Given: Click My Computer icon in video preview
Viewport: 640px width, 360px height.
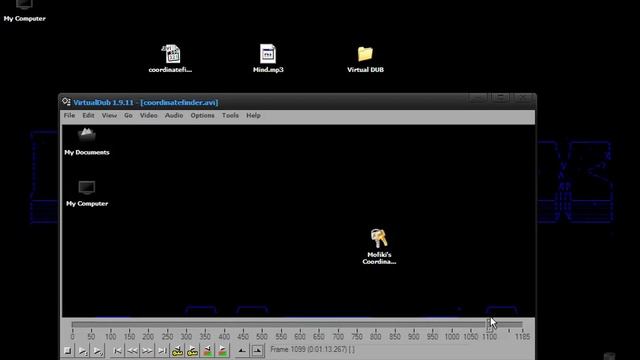Looking at the screenshot, I should (x=87, y=193).
